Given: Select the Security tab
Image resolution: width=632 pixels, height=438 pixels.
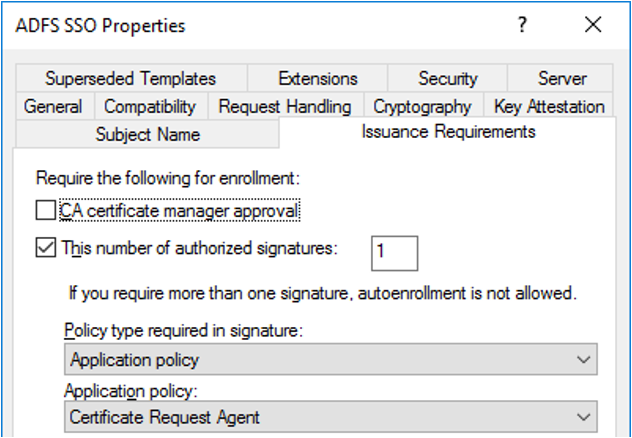Looking at the screenshot, I should (x=447, y=78).
